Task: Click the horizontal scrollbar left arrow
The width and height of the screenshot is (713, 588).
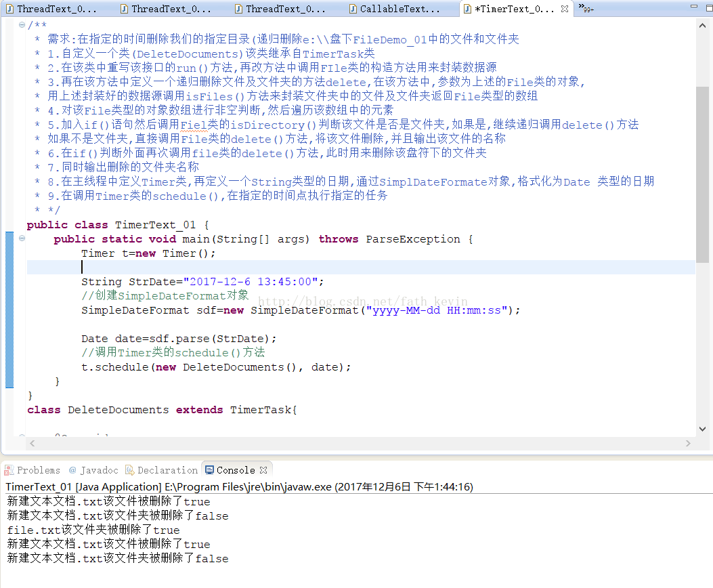Action: pos(32,443)
